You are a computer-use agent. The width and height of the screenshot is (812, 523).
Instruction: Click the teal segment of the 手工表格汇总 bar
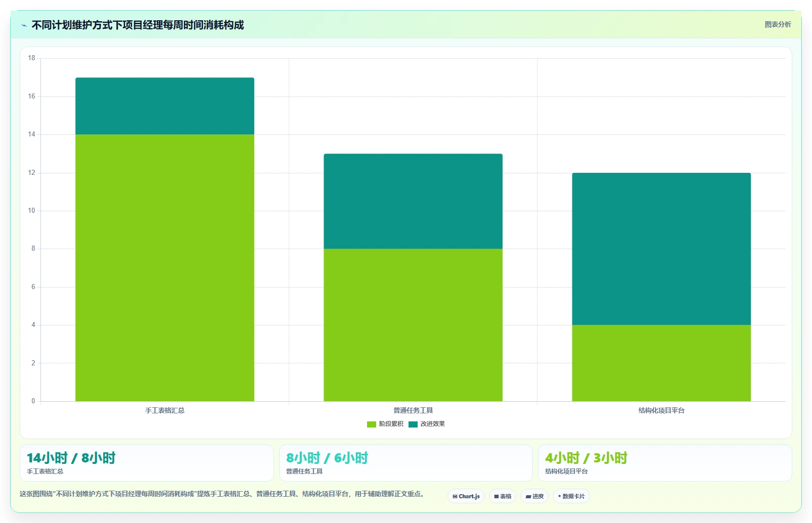(165, 106)
